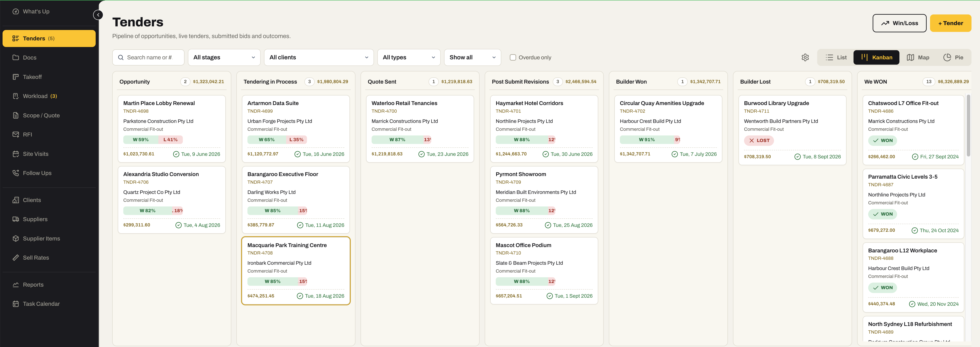Screen dimensions: 980x347
Task: Click the trend arrow icon in Win/Loss
Action: tap(885, 23)
